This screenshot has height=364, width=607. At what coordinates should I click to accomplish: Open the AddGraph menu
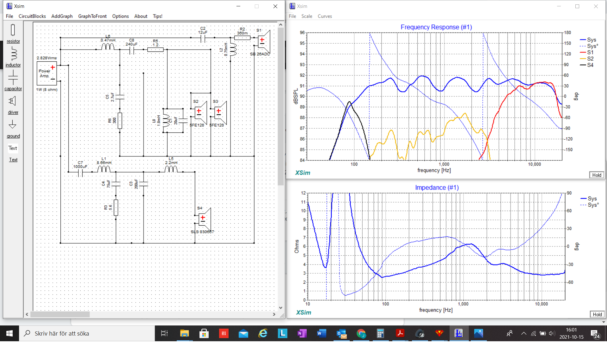pyautogui.click(x=62, y=16)
